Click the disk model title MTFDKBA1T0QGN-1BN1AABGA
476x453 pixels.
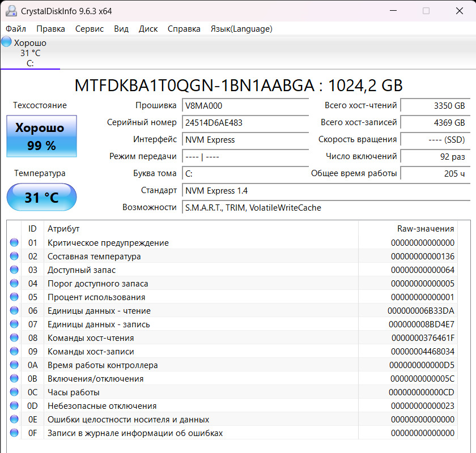[x=194, y=86]
